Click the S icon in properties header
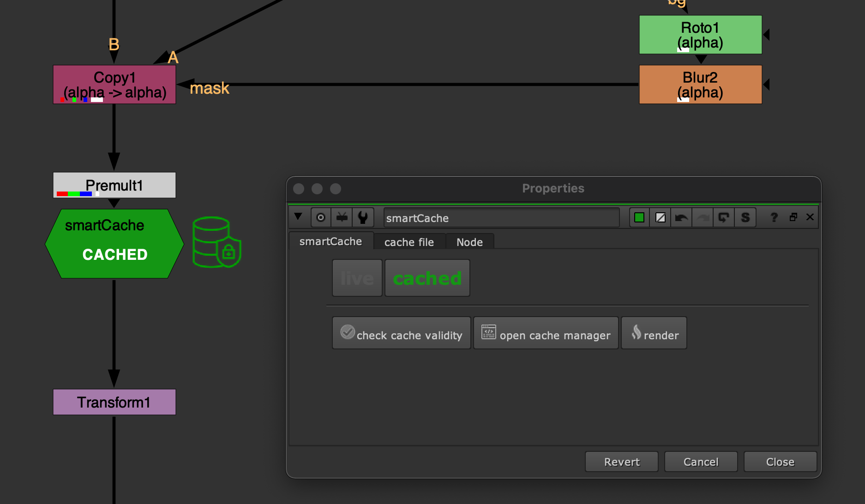Viewport: 865px width, 504px height. (x=745, y=217)
